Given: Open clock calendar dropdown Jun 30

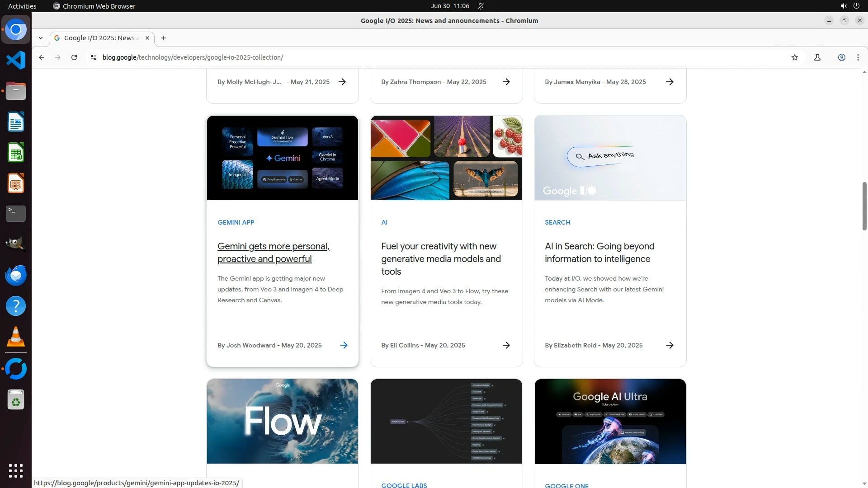Looking at the screenshot, I should click(449, 6).
